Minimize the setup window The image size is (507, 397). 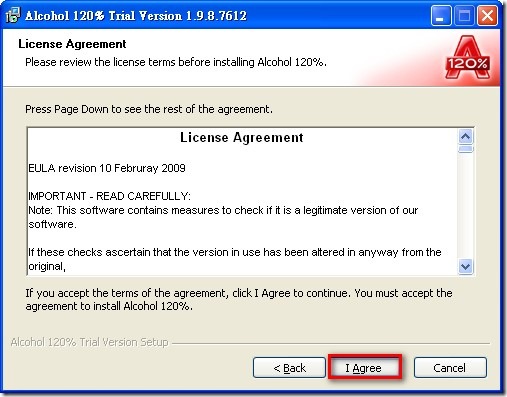pyautogui.click(x=441, y=15)
